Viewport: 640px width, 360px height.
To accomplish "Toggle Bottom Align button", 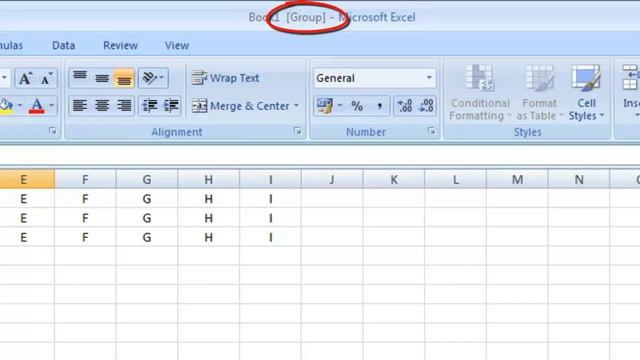I will point(124,78).
